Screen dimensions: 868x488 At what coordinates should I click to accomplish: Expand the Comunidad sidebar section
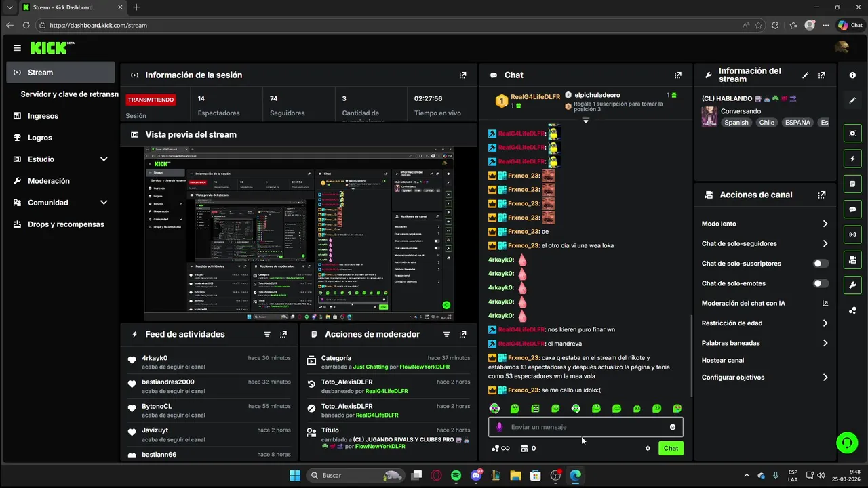(104, 203)
